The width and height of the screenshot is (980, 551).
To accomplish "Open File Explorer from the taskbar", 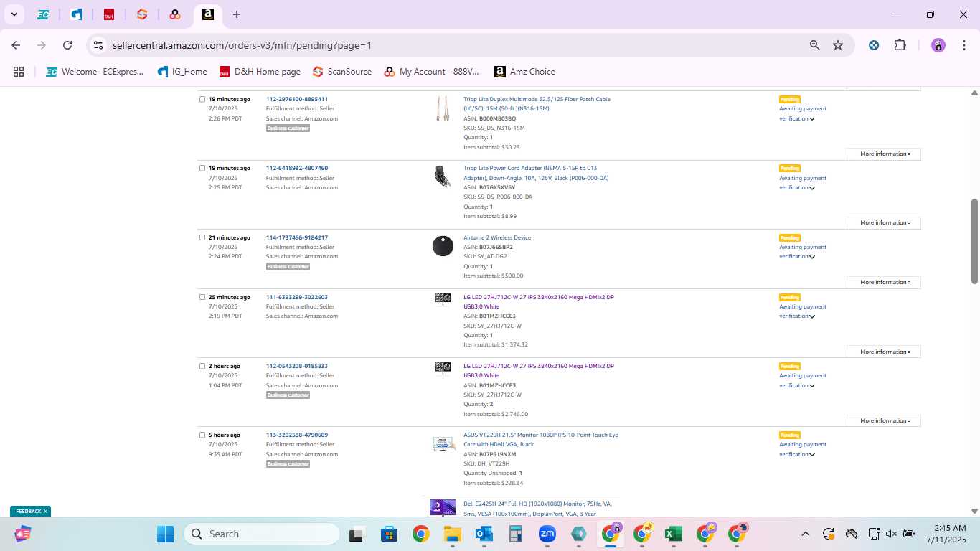I will (452, 534).
